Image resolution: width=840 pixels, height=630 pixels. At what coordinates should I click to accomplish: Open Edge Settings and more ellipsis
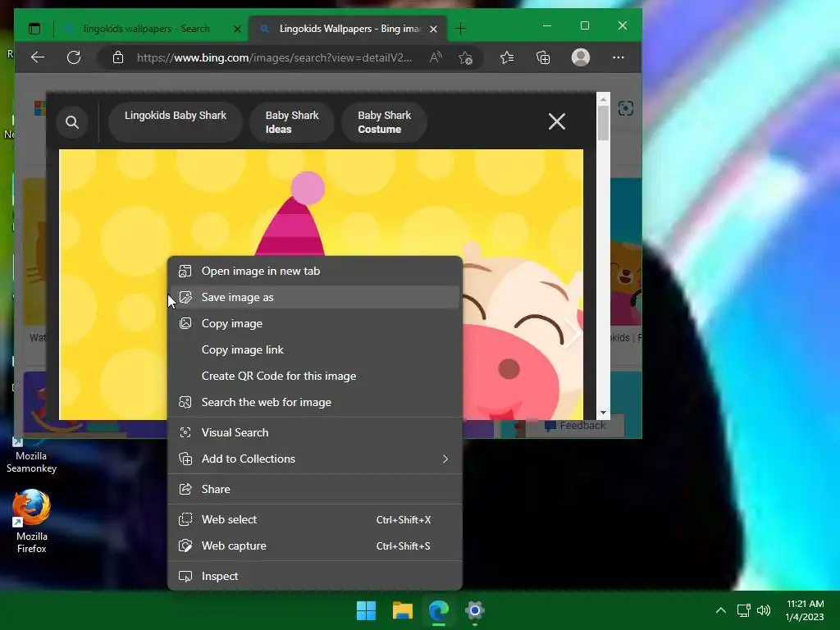point(619,57)
